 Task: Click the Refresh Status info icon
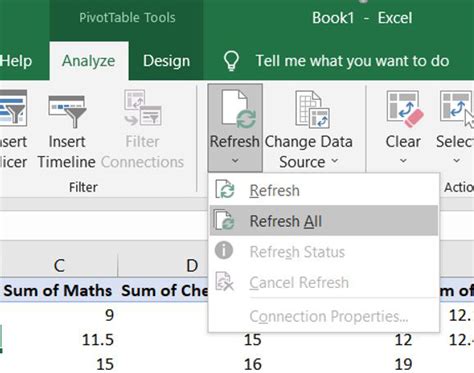coord(224,250)
